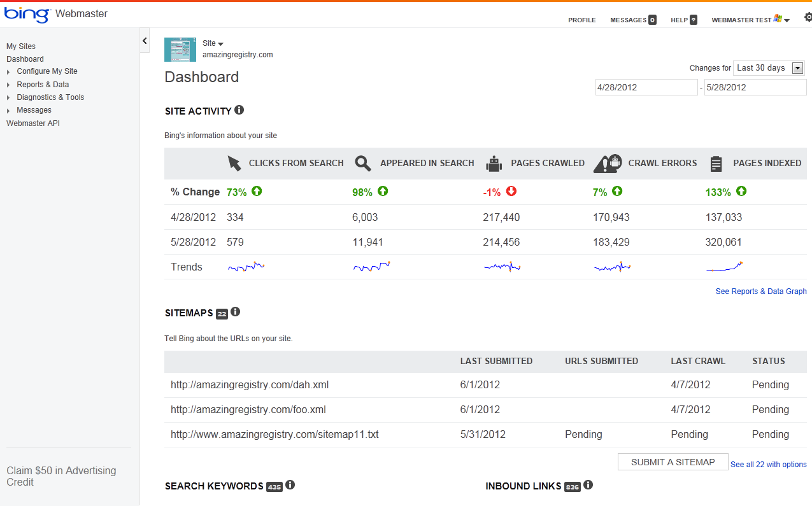Open the See Reports & Data Graph link
Viewport: 812px width, 506px height.
[760, 292]
